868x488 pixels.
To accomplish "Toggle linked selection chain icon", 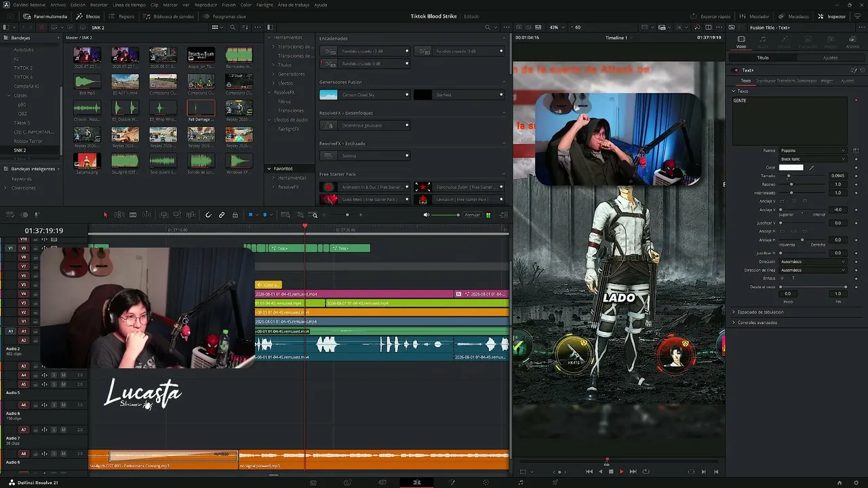I will click(x=222, y=215).
